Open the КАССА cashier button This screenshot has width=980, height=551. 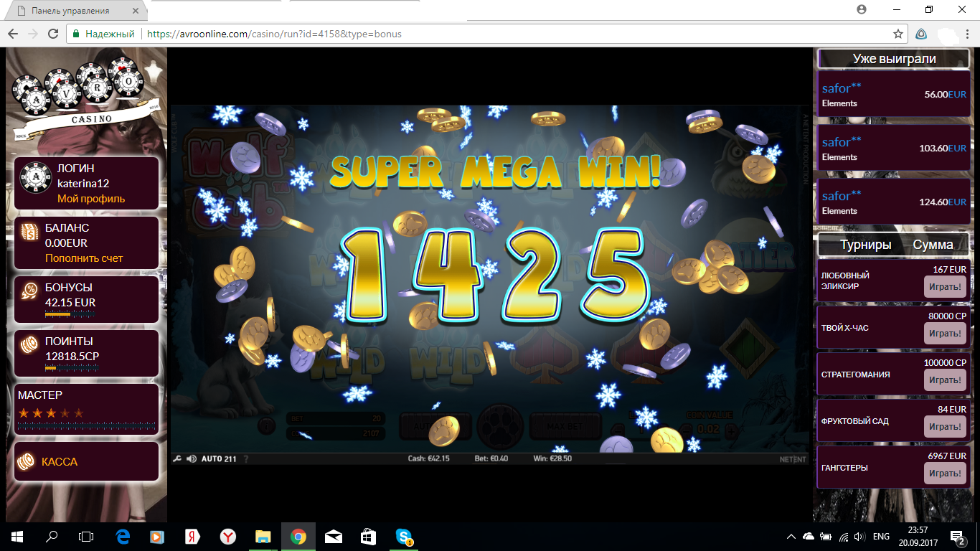87,461
